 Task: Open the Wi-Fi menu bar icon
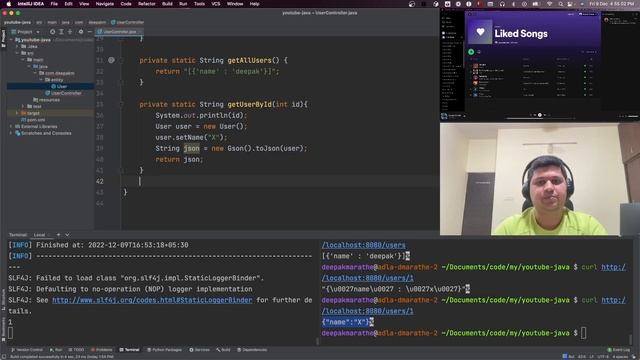click(549, 4)
